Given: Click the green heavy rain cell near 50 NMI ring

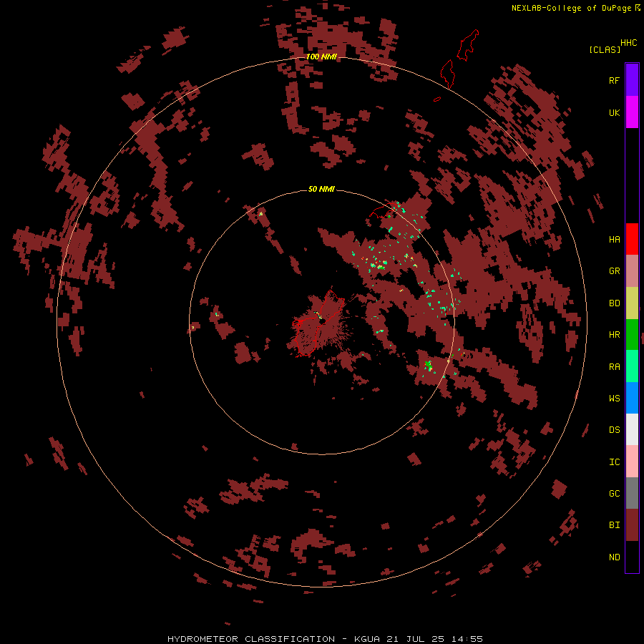Looking at the screenshot, I should 429,365.
